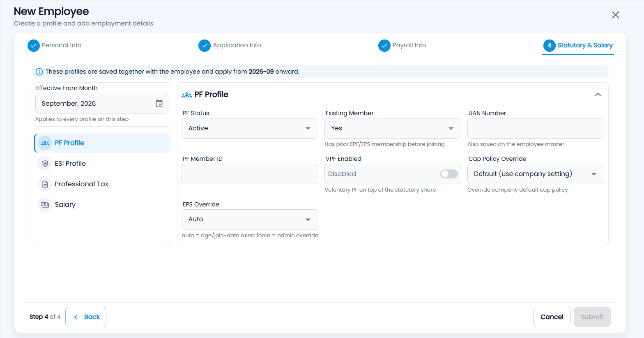Open the EPS Override dropdown
This screenshot has height=338, width=644.
click(x=250, y=220)
